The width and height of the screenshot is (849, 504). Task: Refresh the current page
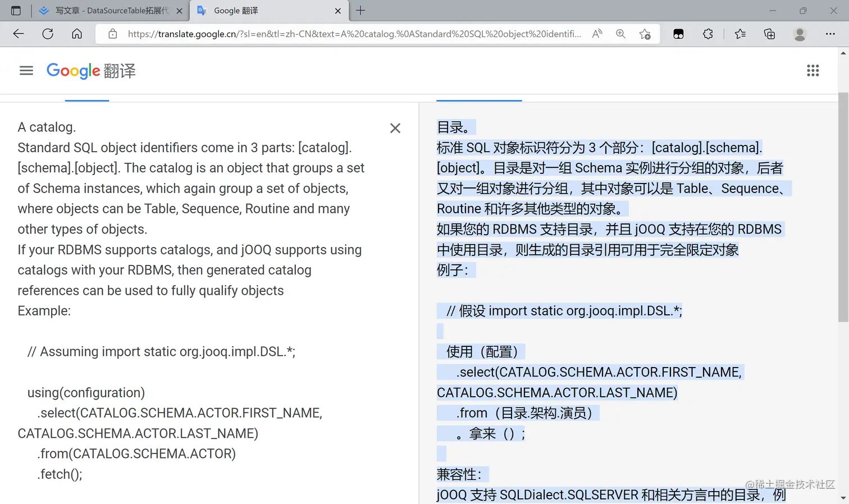48,34
